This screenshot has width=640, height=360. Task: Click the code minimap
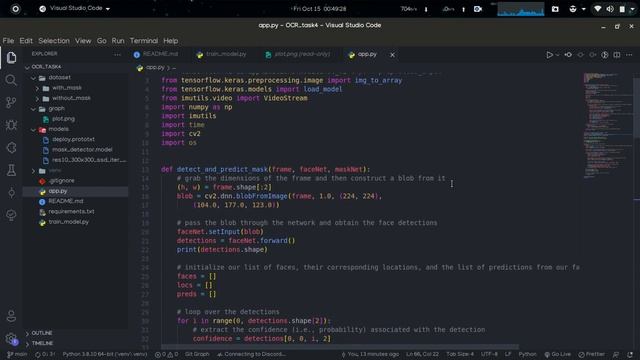(x=607, y=126)
